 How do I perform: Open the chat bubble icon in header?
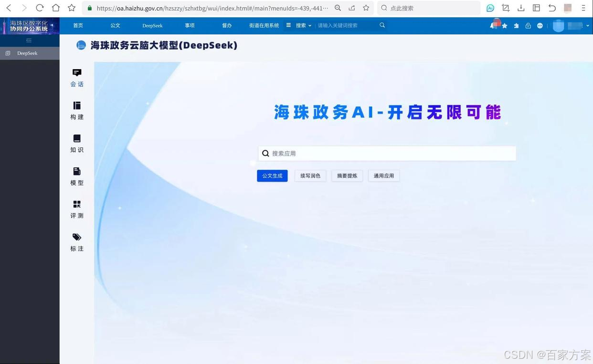pos(540,26)
